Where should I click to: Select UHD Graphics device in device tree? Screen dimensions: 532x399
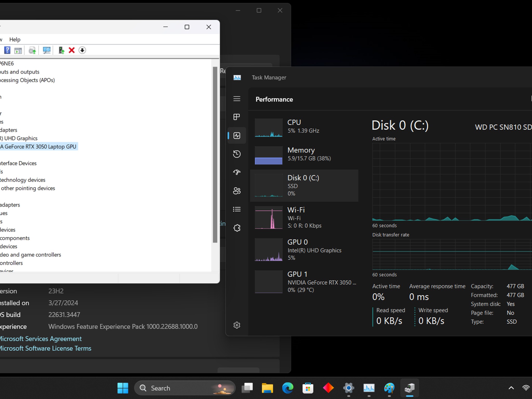coord(19,138)
